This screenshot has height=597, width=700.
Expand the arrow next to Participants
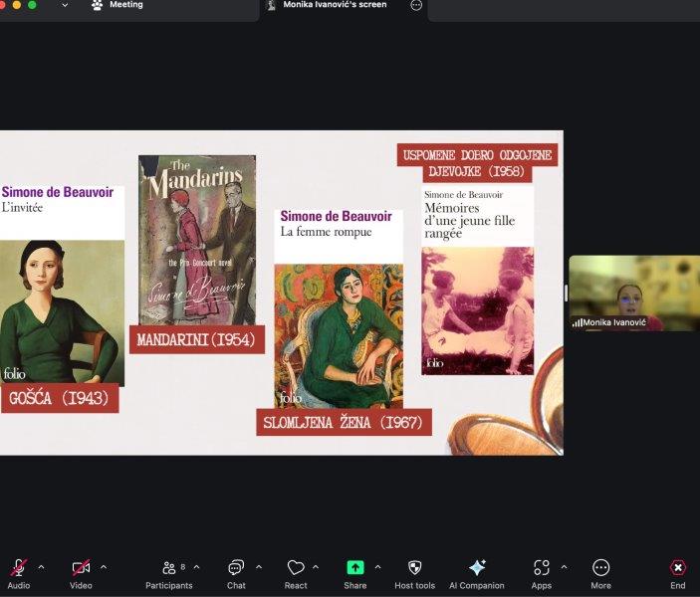click(196, 567)
